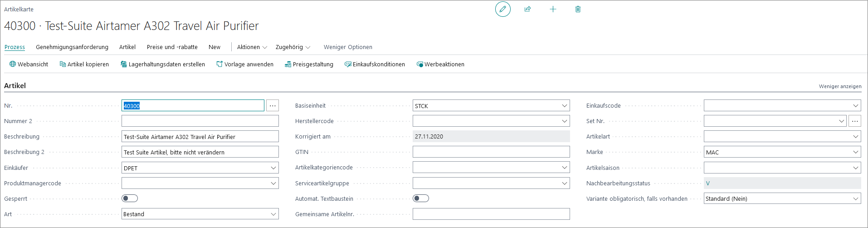This screenshot has height=228, width=868.
Task: Click Lagerhaltungsdaten erstellen action
Action: coord(163,64)
